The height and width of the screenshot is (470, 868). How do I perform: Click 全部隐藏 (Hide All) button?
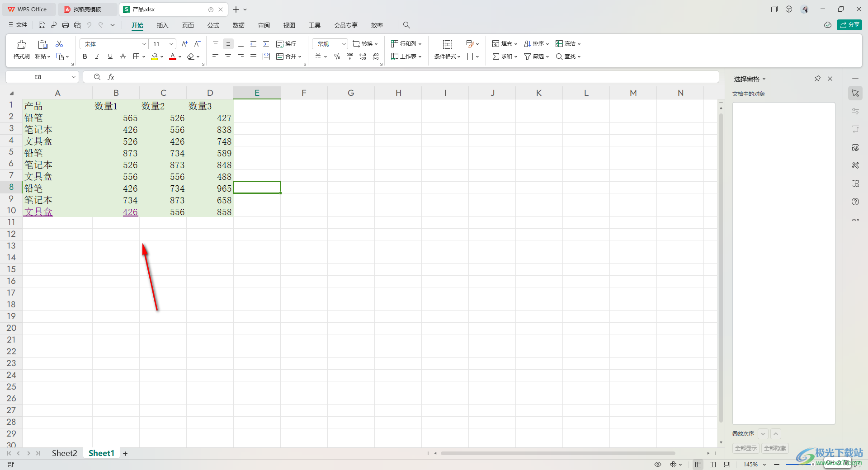tap(775, 448)
